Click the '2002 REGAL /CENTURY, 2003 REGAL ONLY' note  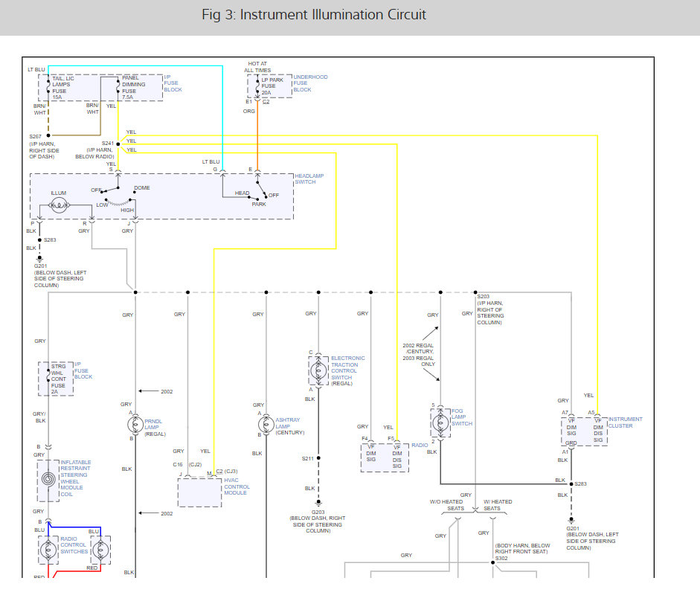point(418,355)
